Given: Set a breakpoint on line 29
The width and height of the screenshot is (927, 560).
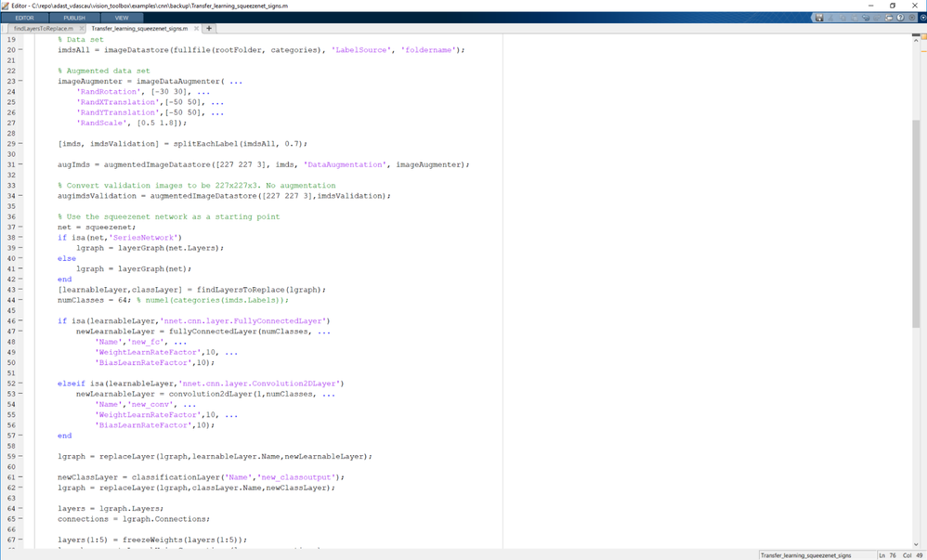Looking at the screenshot, I should pos(20,144).
